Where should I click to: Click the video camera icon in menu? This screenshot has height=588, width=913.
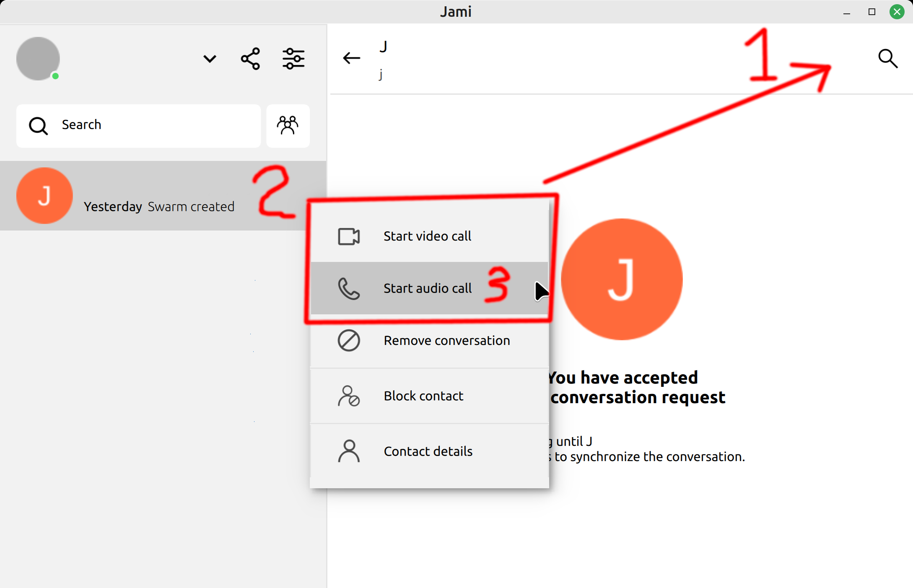pos(349,236)
